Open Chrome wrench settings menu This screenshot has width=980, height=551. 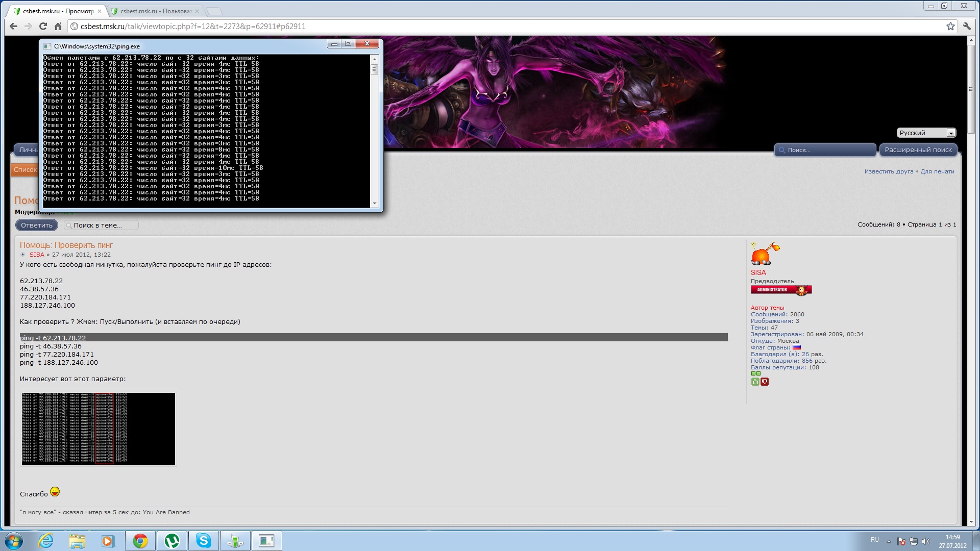coord(966,27)
